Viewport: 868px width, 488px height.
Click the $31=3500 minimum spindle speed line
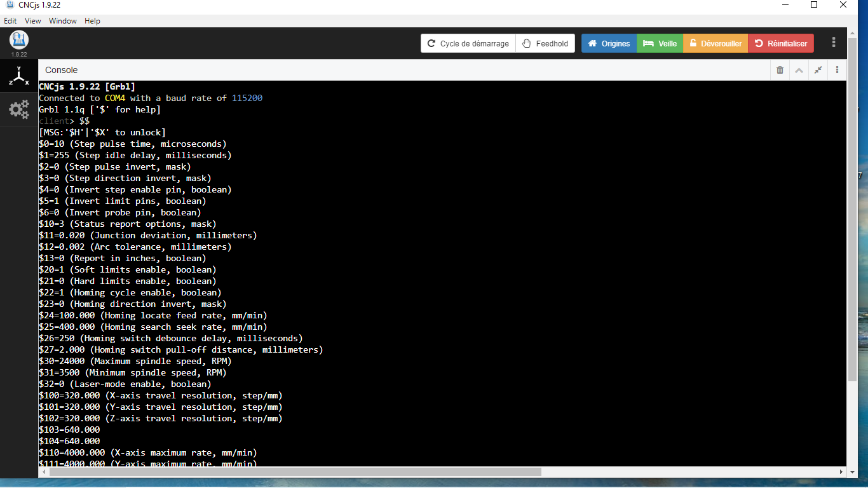133,372
